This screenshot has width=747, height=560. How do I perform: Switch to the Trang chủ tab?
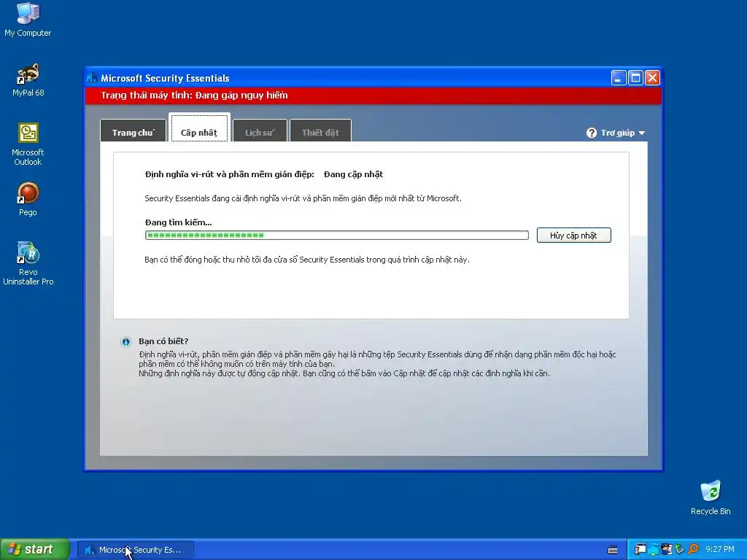tap(133, 131)
